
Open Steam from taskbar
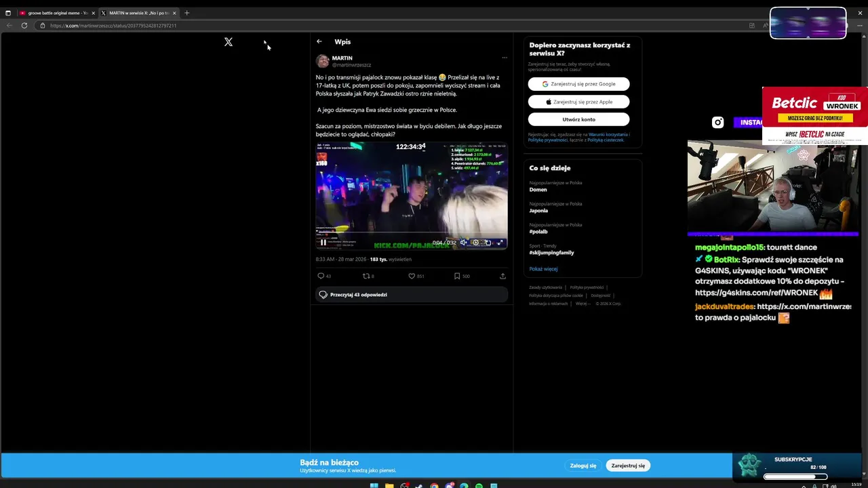tap(419, 485)
